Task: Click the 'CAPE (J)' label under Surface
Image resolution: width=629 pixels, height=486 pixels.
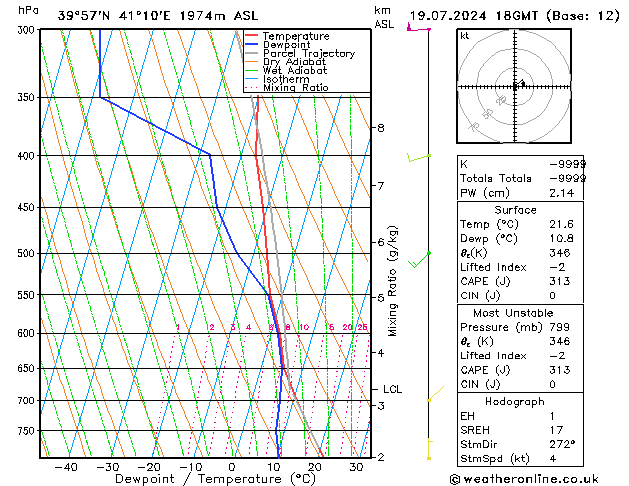Action: click(485, 281)
